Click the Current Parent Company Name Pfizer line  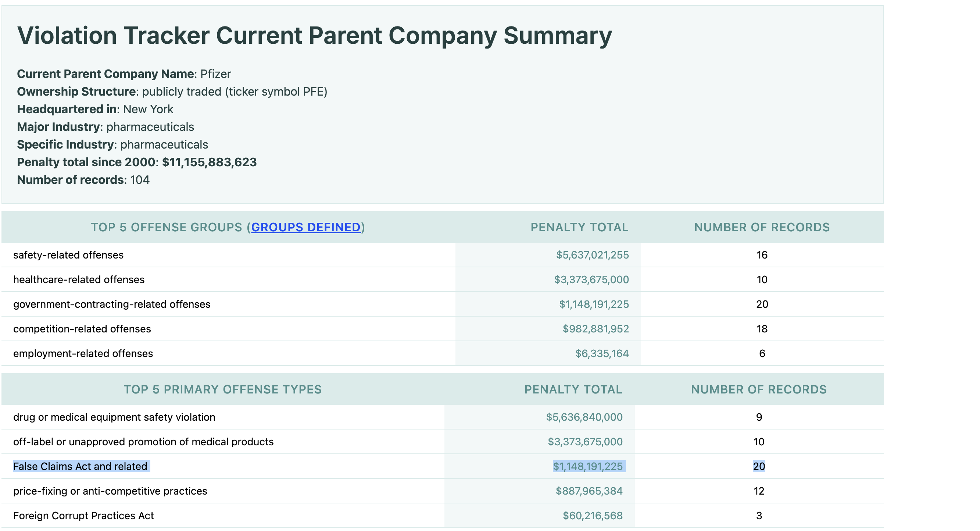pyautogui.click(x=124, y=74)
